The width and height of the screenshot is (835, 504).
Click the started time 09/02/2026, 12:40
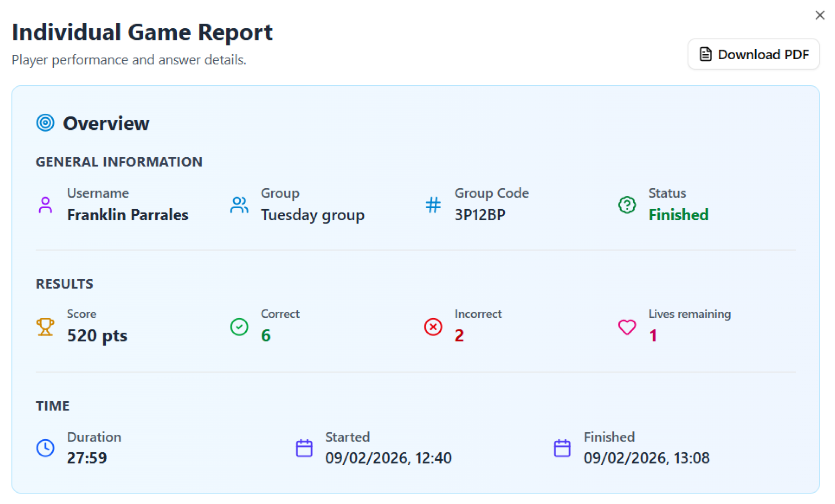388,458
